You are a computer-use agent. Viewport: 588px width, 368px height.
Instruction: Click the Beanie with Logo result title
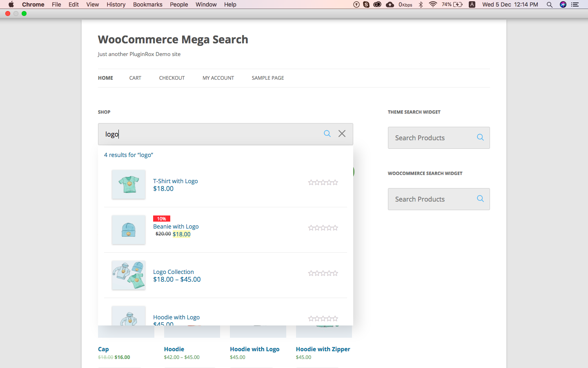click(176, 227)
